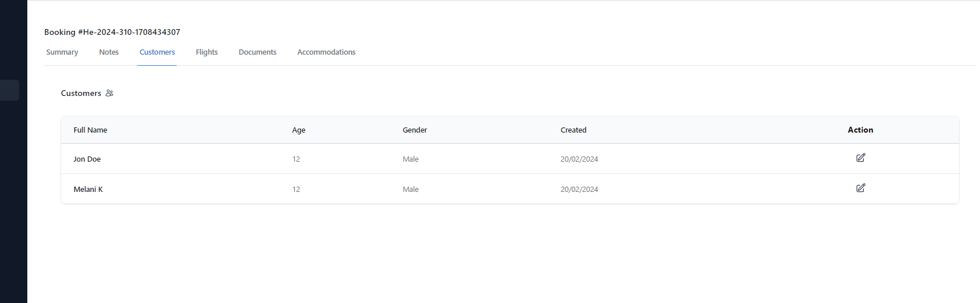
Task: Select the Customers tab
Action: pyautogui.click(x=157, y=52)
